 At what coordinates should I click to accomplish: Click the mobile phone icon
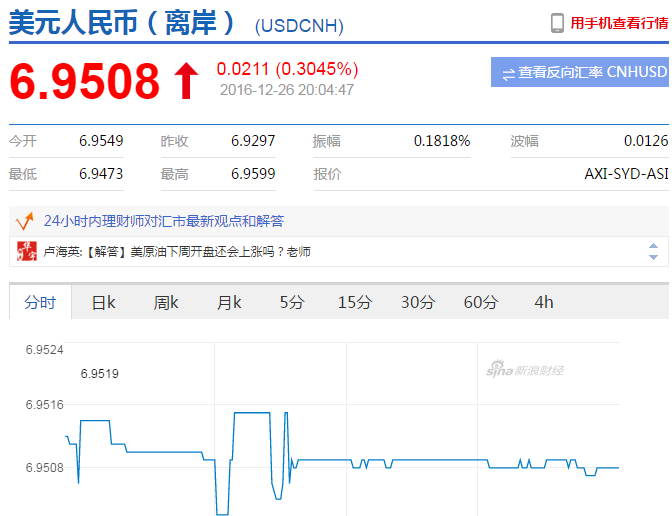pos(557,23)
